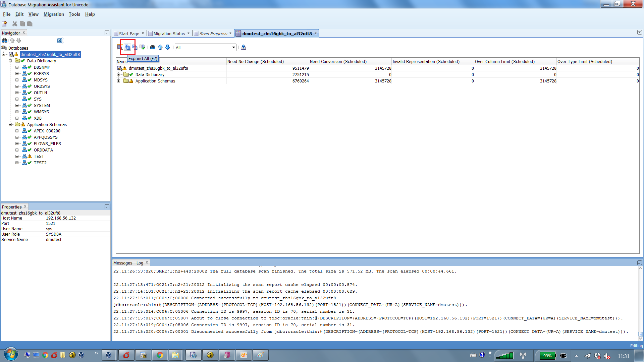This screenshot has width=644, height=362.
Task: Collapse the dmutest_zhs16gbk_to_al32uft8 navigator node
Action: click(x=4, y=54)
